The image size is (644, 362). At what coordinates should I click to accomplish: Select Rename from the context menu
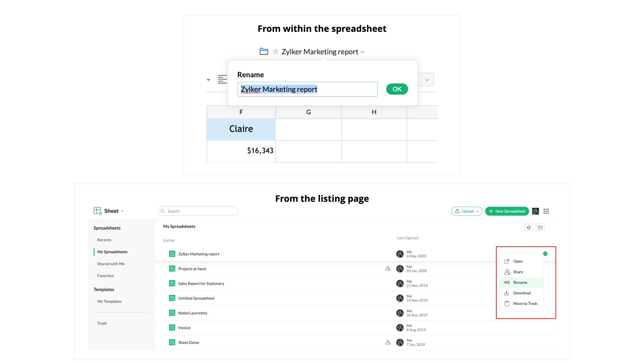[520, 283]
